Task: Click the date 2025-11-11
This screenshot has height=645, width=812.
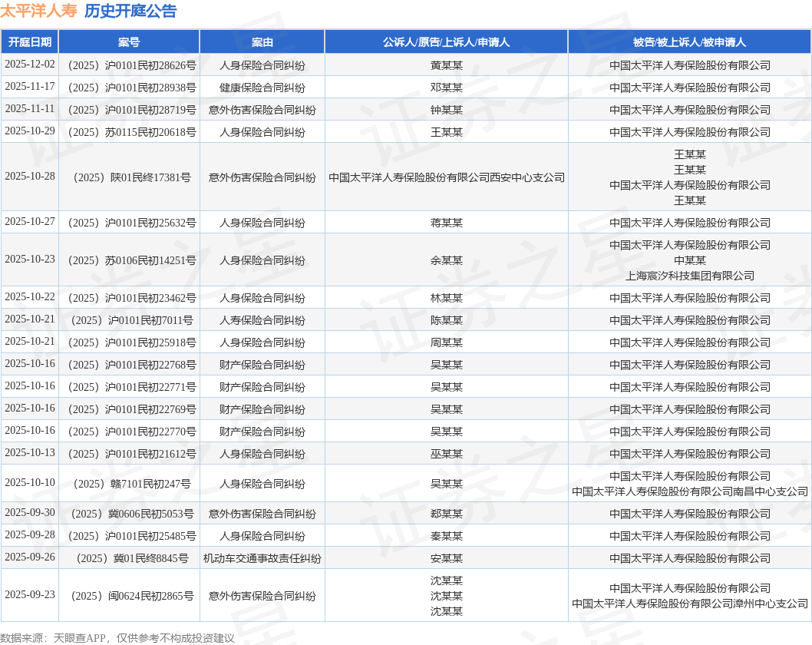Action: [x=29, y=109]
